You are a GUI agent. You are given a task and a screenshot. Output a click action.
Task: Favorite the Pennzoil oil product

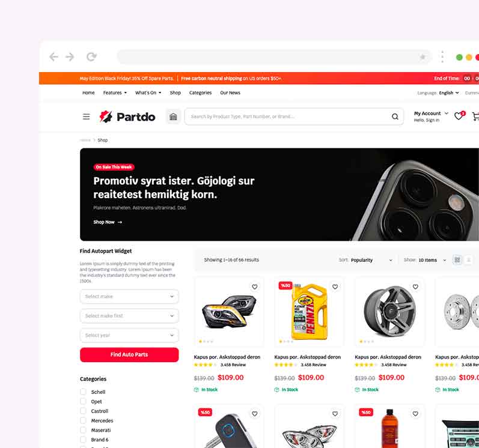(x=335, y=286)
